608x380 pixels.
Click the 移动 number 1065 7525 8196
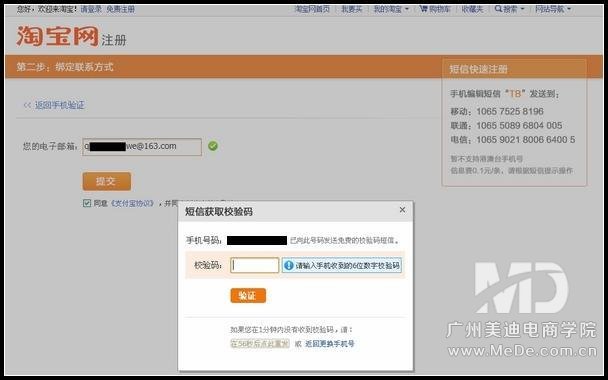pos(510,112)
